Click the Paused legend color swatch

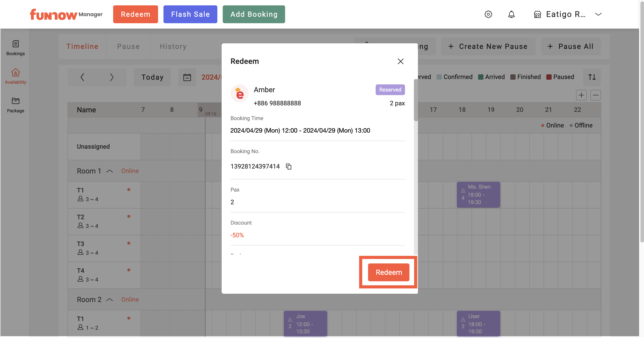(x=549, y=77)
